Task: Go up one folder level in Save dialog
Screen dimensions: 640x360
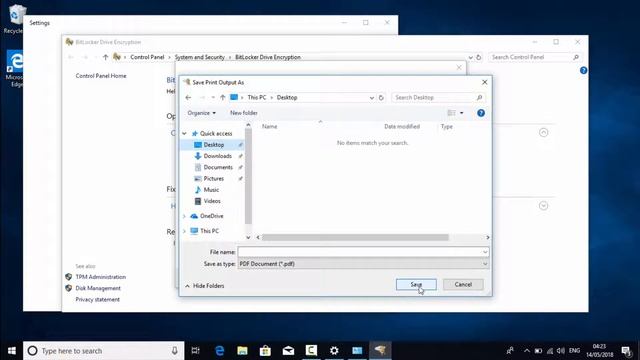Action: click(x=222, y=98)
